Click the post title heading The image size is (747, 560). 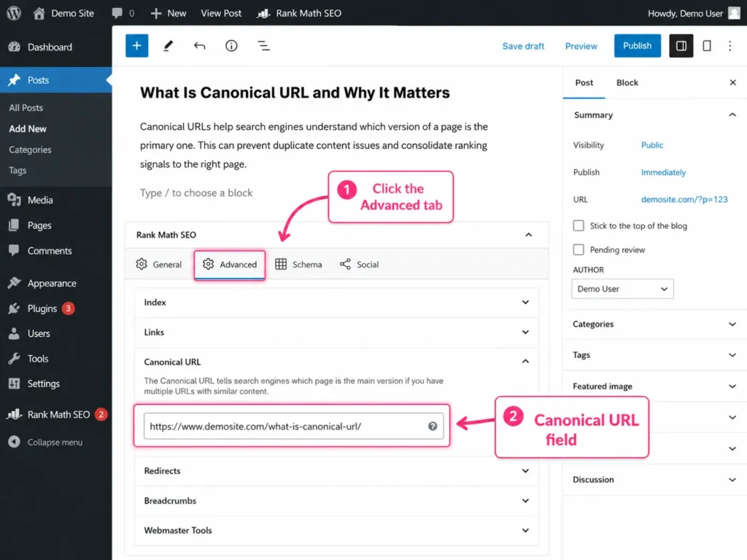coord(295,93)
